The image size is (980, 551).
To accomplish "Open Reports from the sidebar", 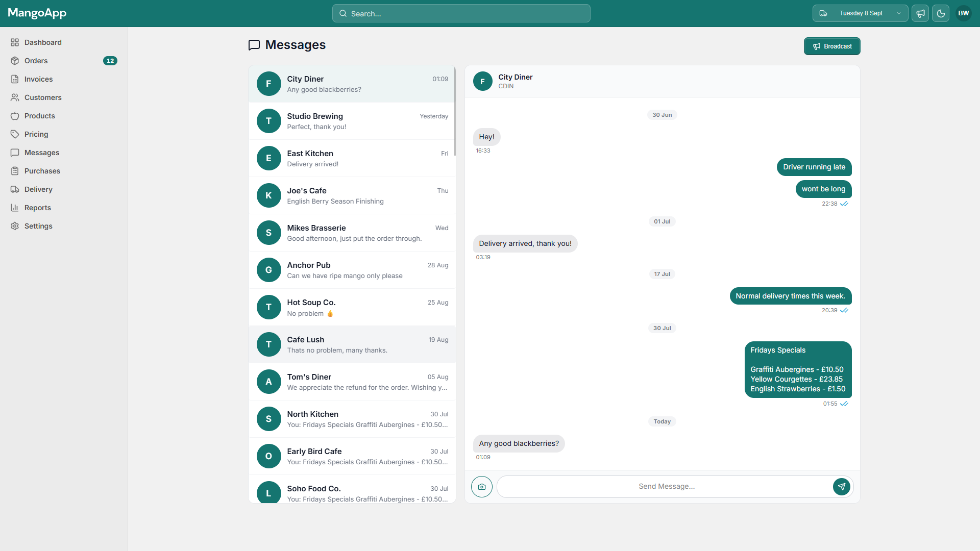I will (64, 208).
